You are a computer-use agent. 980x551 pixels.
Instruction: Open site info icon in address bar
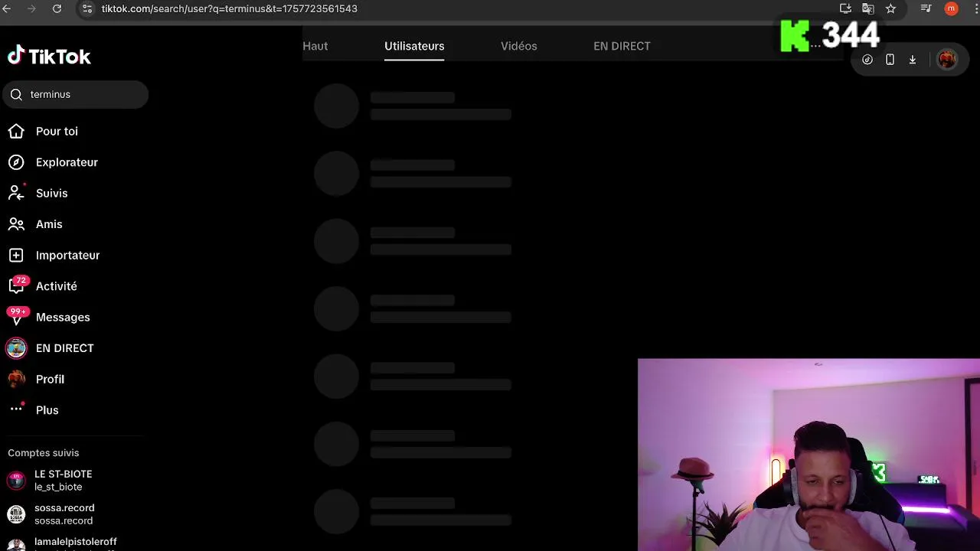[87, 8]
